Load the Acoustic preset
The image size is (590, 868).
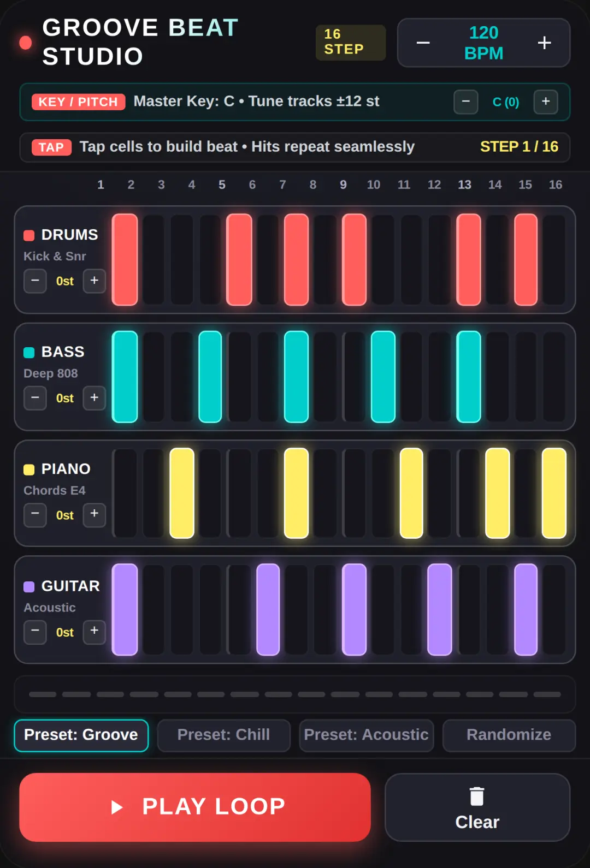click(x=367, y=735)
